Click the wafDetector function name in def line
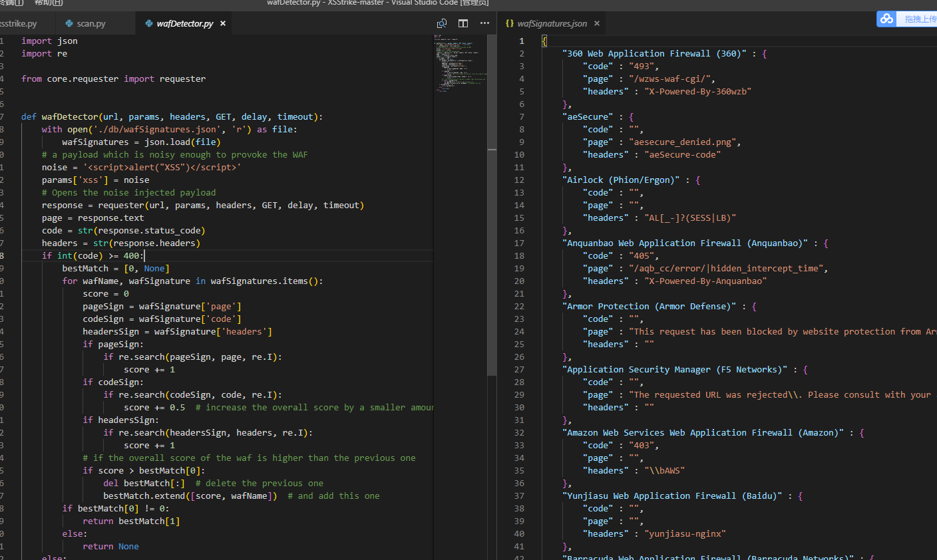The height and width of the screenshot is (560, 937). [x=69, y=117]
